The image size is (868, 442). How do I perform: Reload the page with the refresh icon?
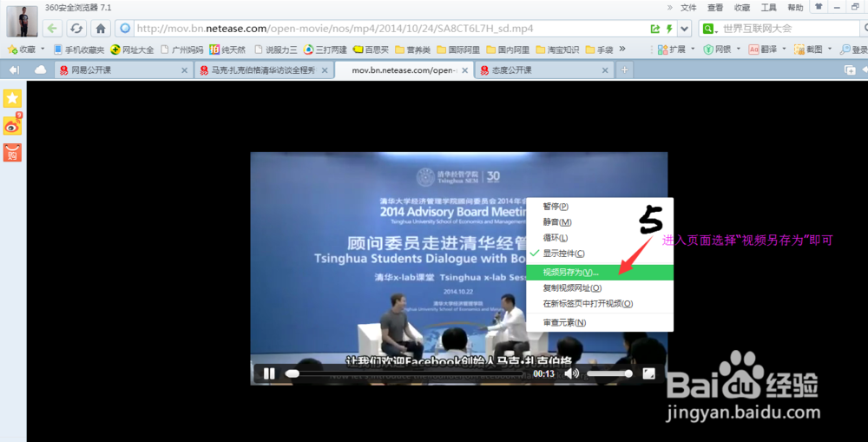(x=76, y=29)
